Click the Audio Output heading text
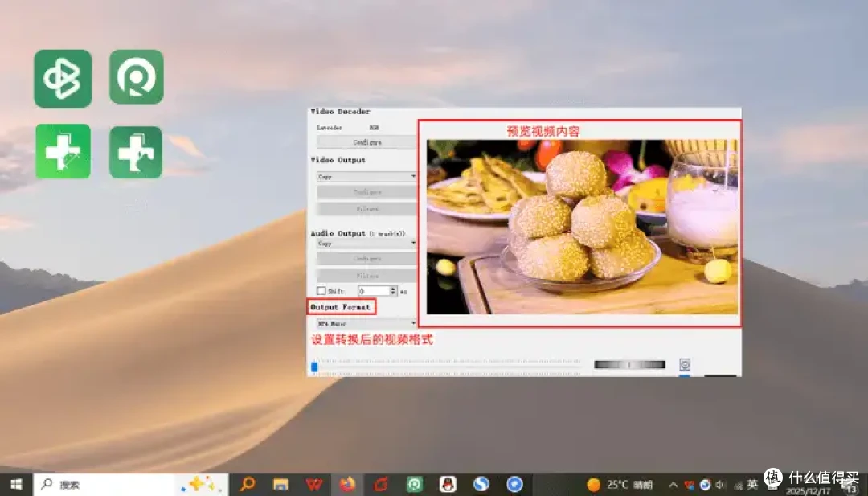868x496 pixels. [x=338, y=233]
